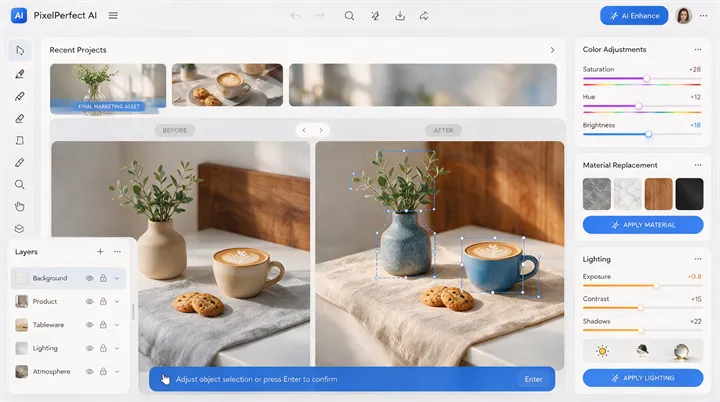This screenshot has width=720, height=402.
Task: Lock the Product layer
Action: 103,301
